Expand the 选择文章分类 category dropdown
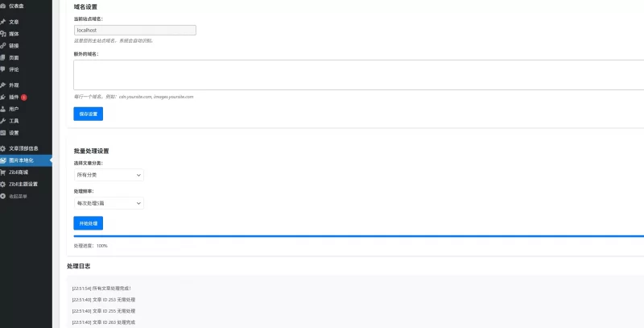Screen dimensions: 644x328 coord(109,175)
